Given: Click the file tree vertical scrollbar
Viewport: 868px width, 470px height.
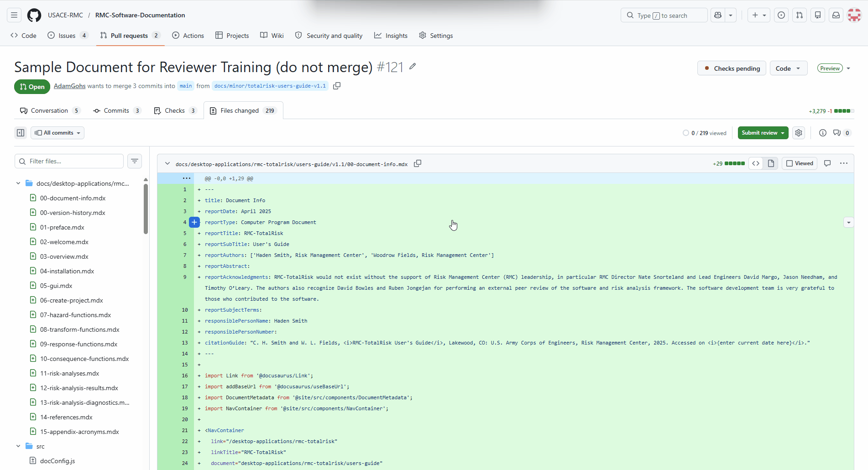Looking at the screenshot, I should click(146, 209).
